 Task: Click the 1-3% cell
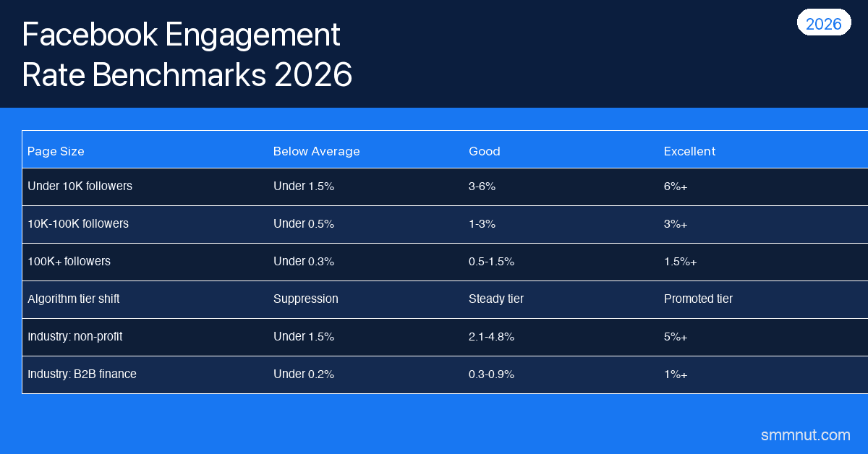tap(482, 223)
